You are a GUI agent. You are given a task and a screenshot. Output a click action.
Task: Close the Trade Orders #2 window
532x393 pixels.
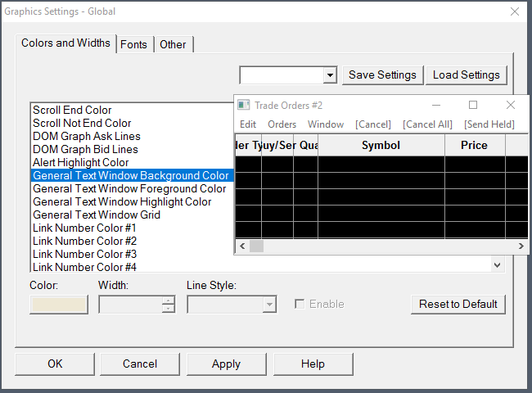point(510,105)
